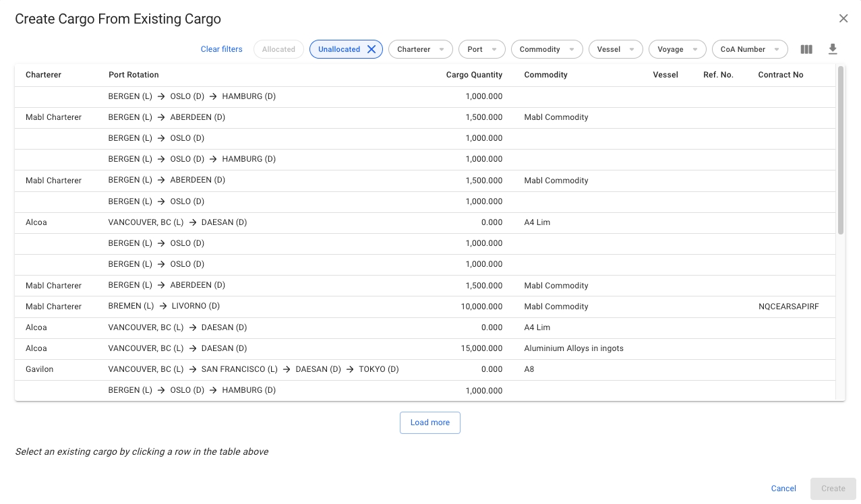Click Cancel to dismiss the dialog
Image resolution: width=861 pixels, height=504 pixels.
783,489
